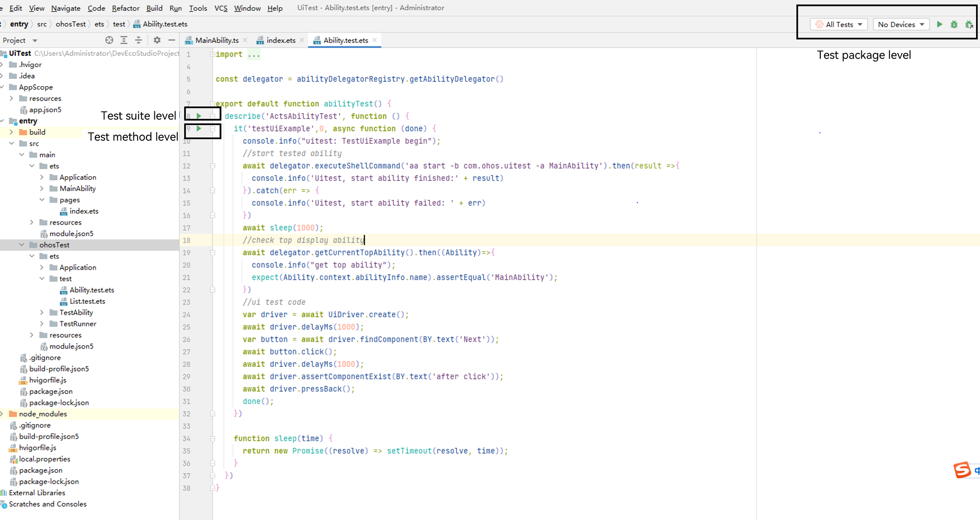The width and height of the screenshot is (980, 520).
Task: Open the Refactor menu
Action: [x=125, y=8]
